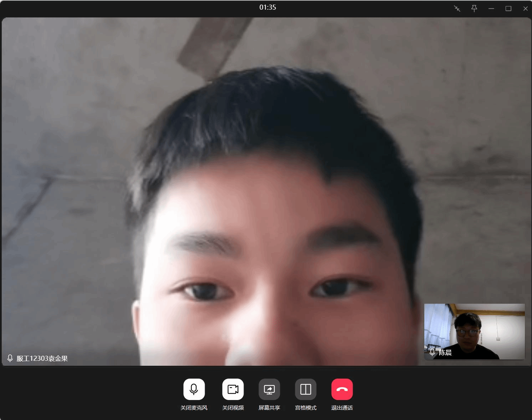Click the 退出通话 text label
The image size is (532, 420).
point(342,408)
